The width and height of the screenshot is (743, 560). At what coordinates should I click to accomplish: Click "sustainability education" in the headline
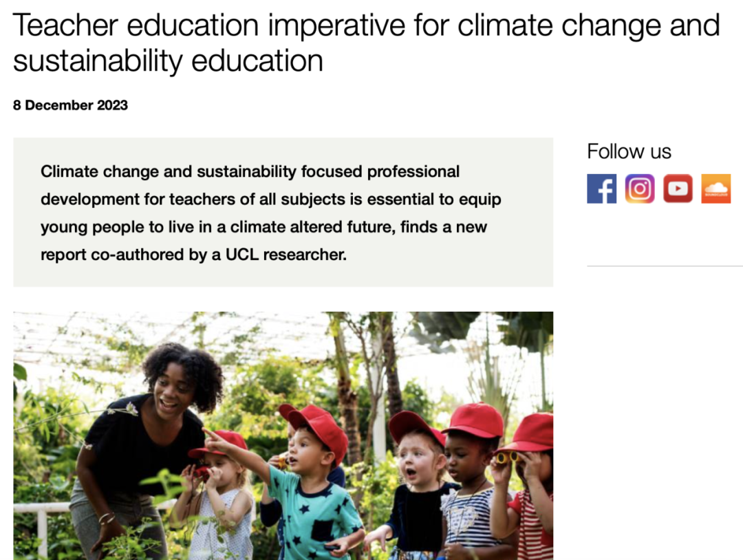(168, 61)
